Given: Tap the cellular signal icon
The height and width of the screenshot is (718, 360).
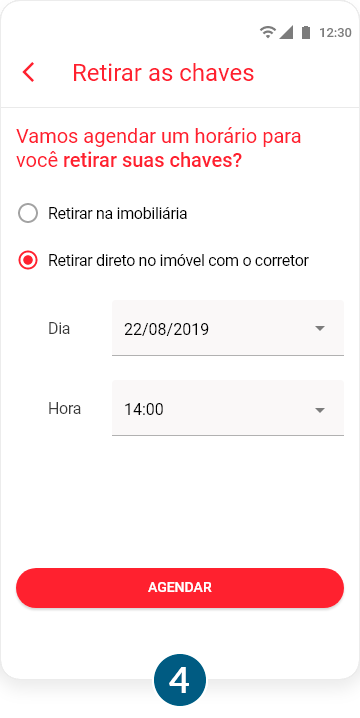Looking at the screenshot, I should coord(286,32).
